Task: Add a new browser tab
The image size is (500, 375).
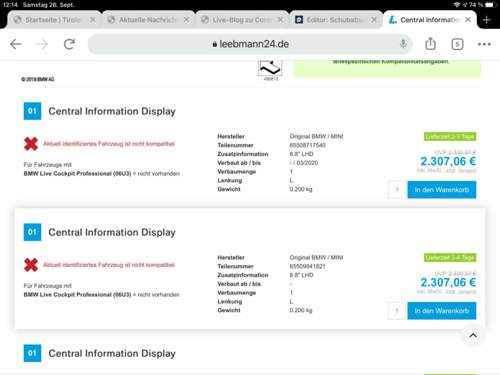Action: [x=487, y=20]
